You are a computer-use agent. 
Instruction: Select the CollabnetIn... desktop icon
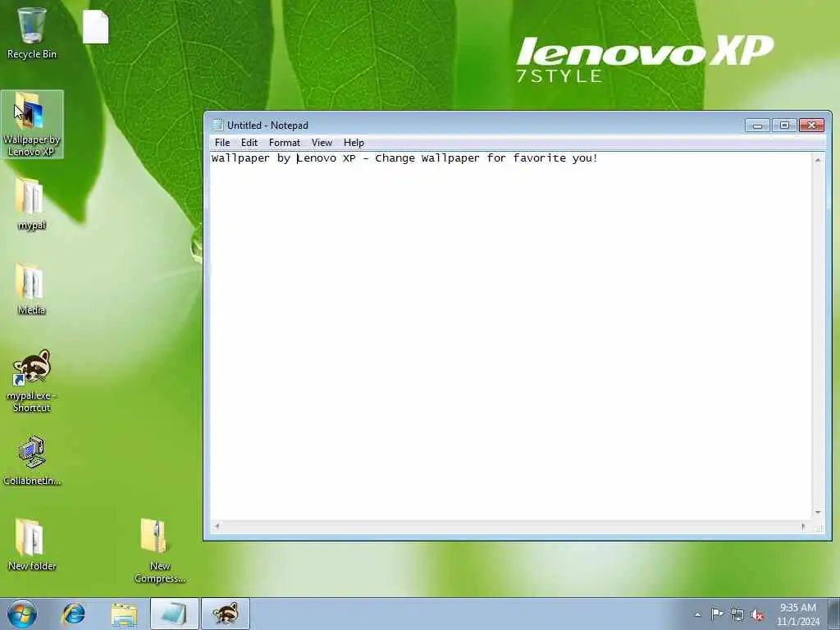coord(32,461)
